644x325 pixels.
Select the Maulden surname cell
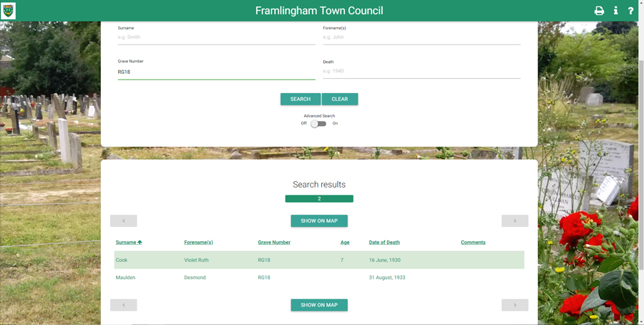[125, 277]
